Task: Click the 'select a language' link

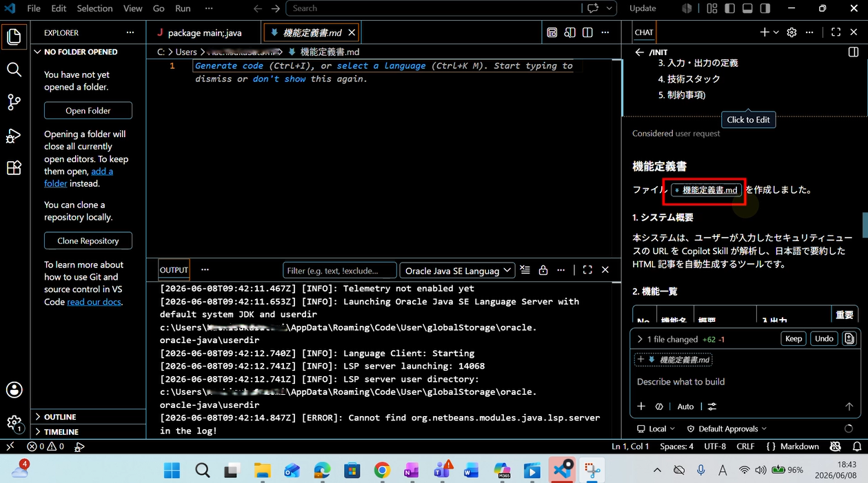Action: tap(381, 65)
